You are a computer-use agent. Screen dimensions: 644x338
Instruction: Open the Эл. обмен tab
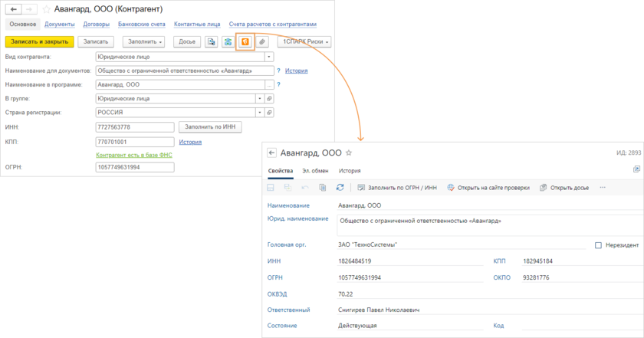tap(316, 171)
